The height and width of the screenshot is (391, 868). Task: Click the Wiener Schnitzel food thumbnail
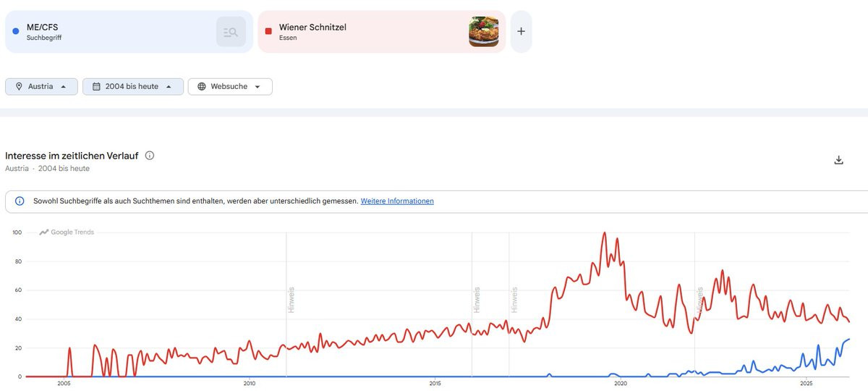coord(484,32)
